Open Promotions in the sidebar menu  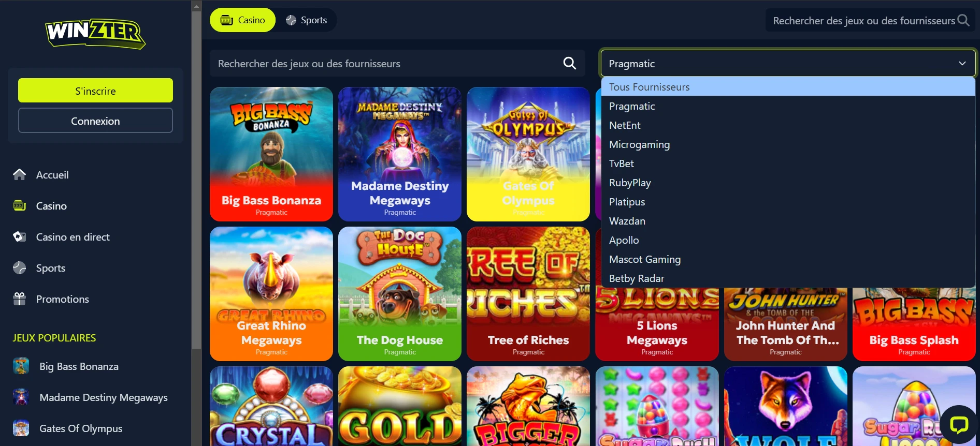63,299
